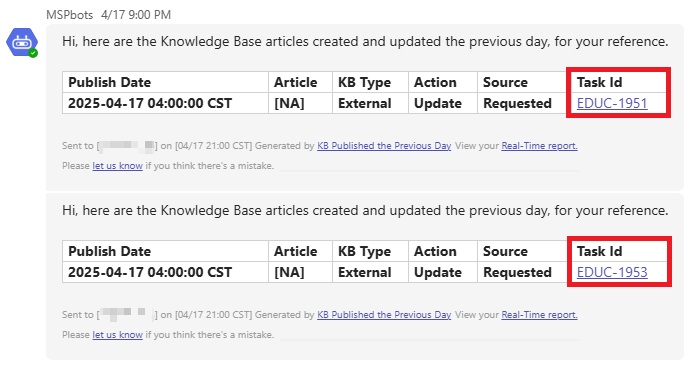Open first KB Published the Previous Day link
Screen dimensions: 697x369
tap(384, 146)
